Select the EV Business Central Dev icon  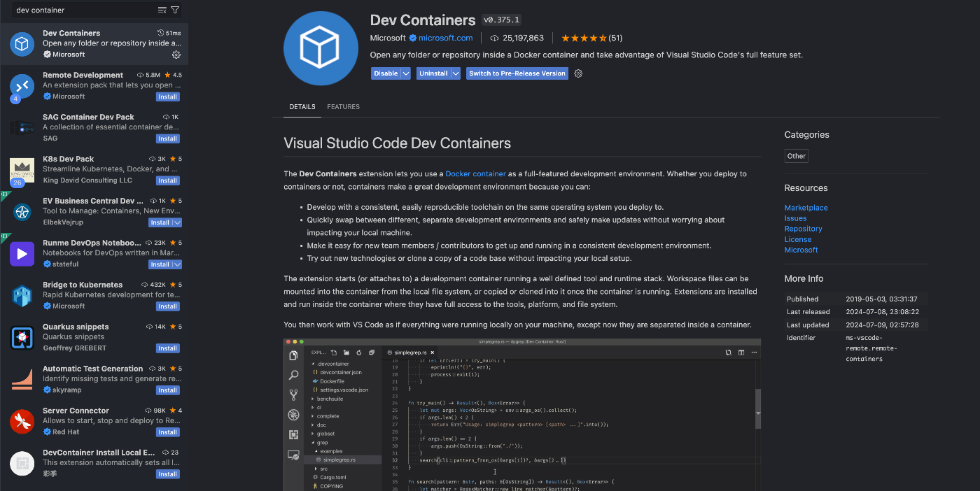tap(22, 212)
